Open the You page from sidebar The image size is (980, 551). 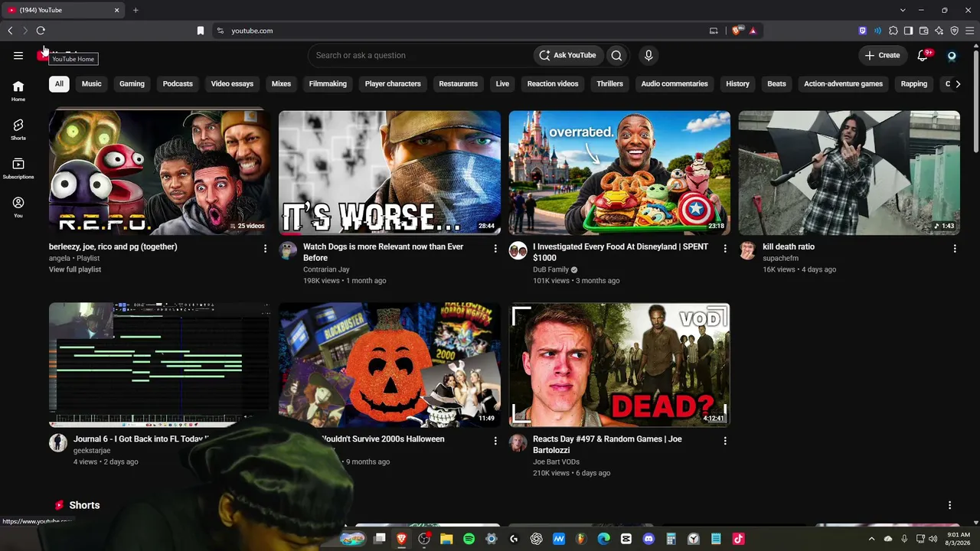point(18,207)
